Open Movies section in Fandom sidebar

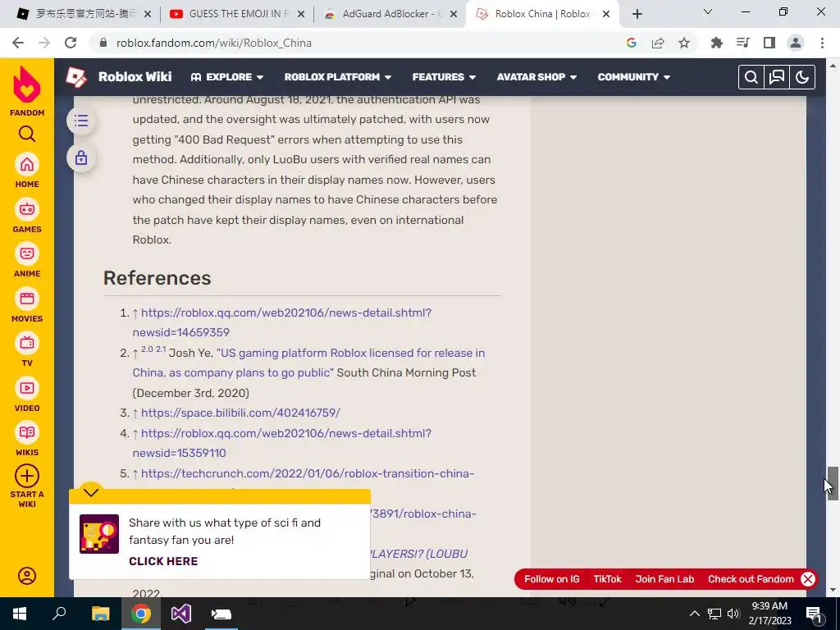27,299
